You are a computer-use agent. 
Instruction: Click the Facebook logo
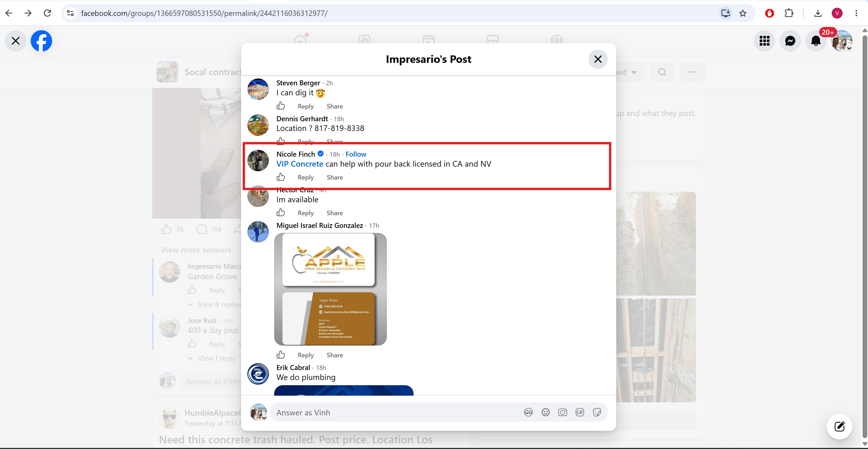[x=42, y=41]
